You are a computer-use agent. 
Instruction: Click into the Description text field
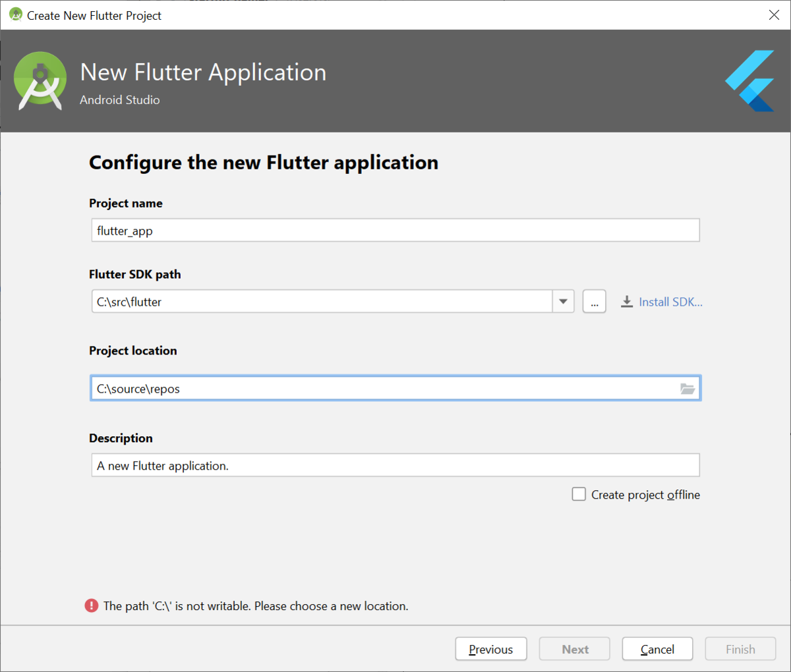point(395,465)
